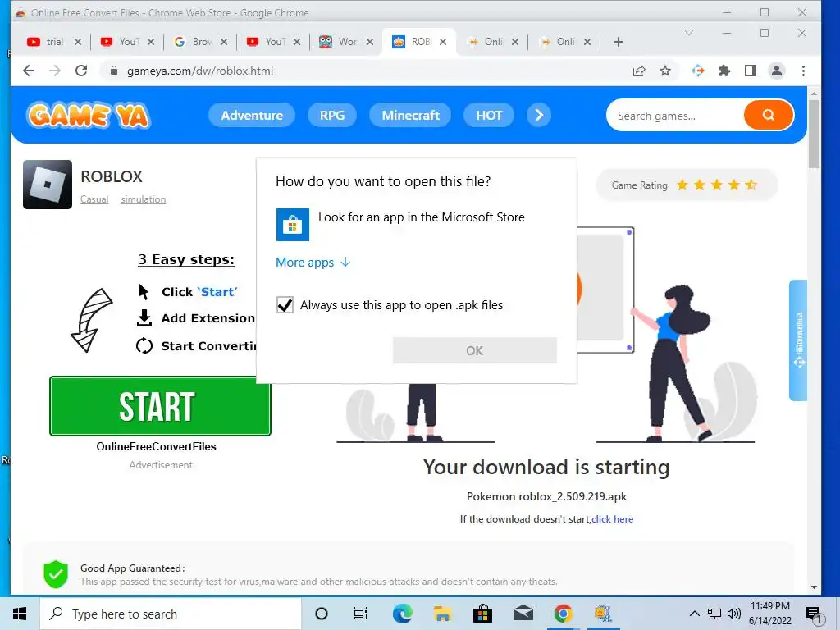
Task: Click the GAME YA site logo
Action: pyautogui.click(x=89, y=115)
